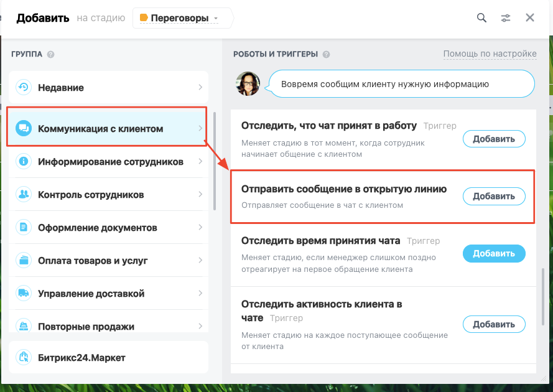Select the Недавние group
This screenshot has height=392, width=553.
108,87
